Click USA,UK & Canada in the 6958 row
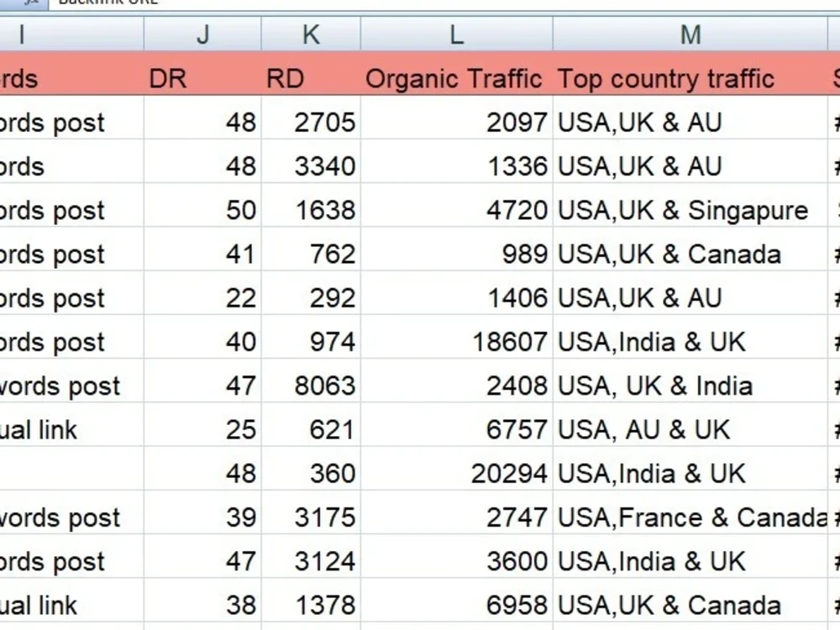 coord(690,601)
